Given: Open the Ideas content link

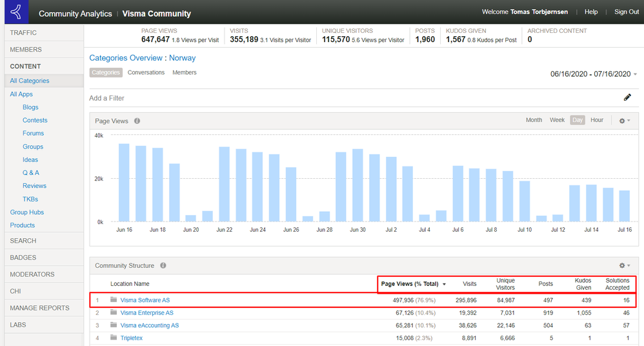Looking at the screenshot, I should click(x=30, y=159).
